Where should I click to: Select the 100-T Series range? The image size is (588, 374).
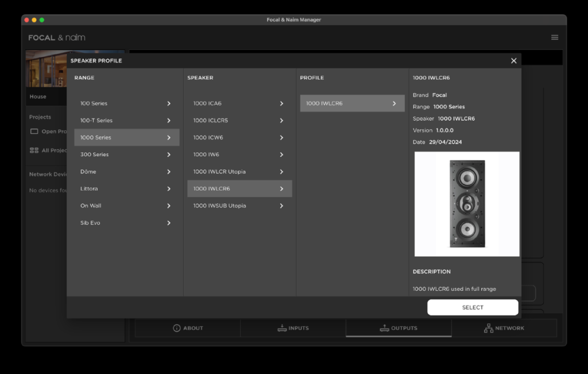[127, 121]
